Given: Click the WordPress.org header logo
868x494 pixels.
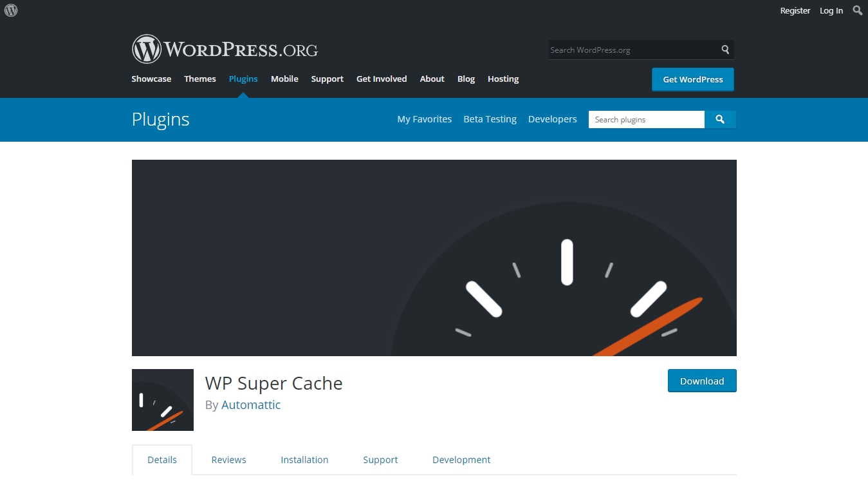Looking at the screenshot, I should click(225, 49).
